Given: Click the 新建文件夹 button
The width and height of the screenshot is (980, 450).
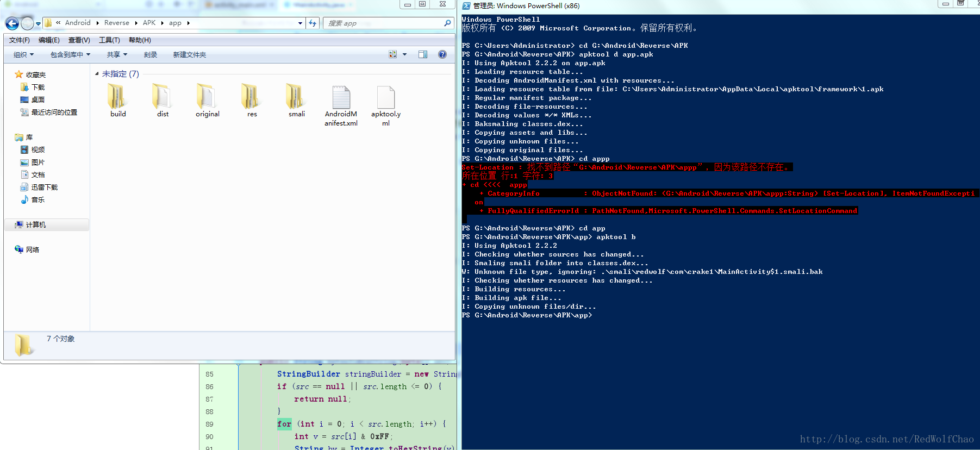Looking at the screenshot, I should (189, 55).
